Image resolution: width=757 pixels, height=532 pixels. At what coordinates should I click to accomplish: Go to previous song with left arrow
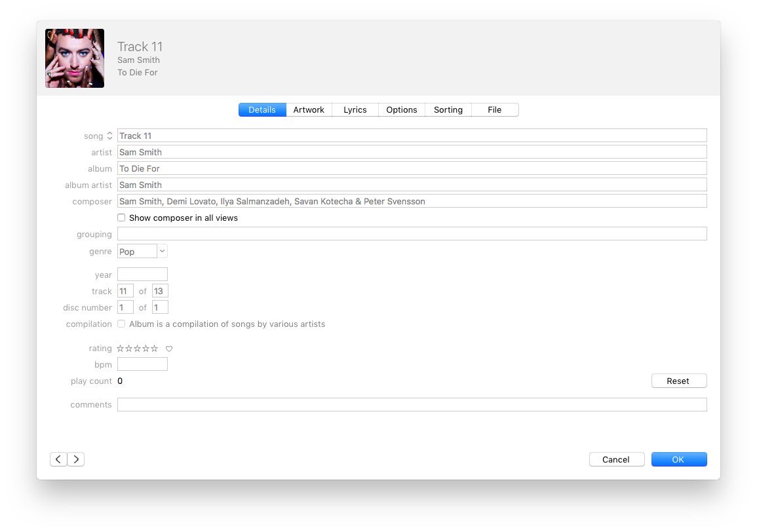pos(58,459)
